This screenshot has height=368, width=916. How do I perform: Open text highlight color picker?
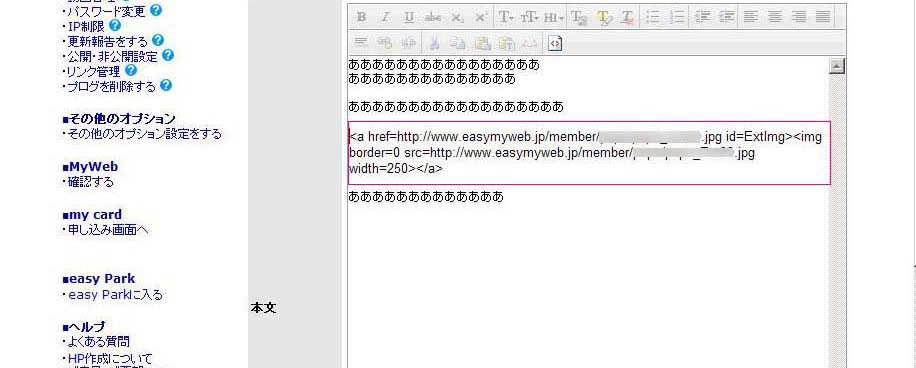click(604, 18)
